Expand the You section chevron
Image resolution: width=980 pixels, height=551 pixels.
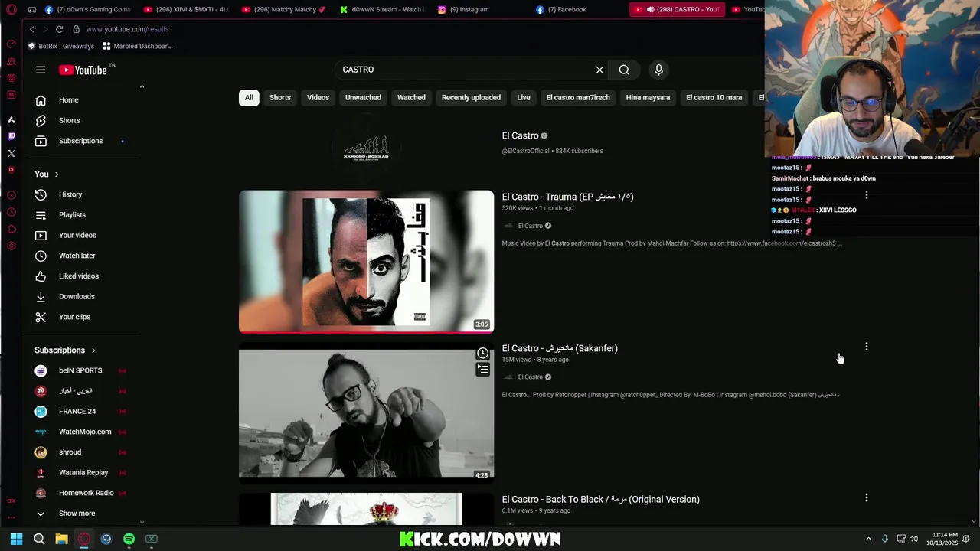pyautogui.click(x=56, y=174)
